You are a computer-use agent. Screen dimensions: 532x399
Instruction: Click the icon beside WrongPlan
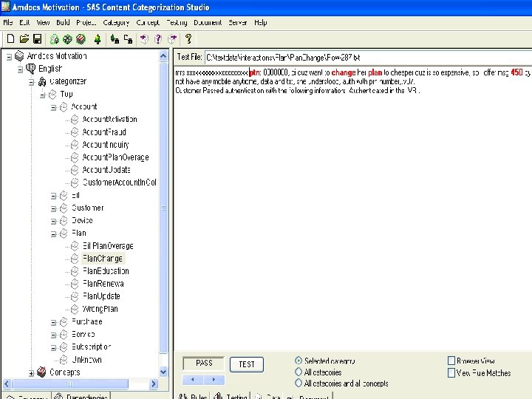point(75,310)
